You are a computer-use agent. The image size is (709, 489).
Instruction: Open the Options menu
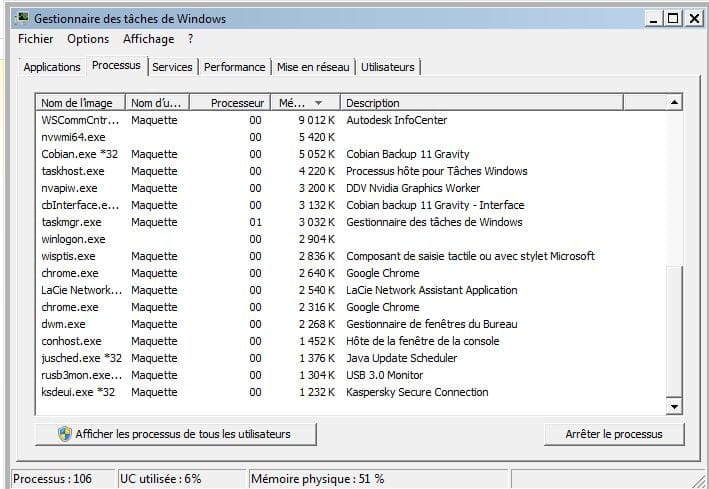(88, 39)
